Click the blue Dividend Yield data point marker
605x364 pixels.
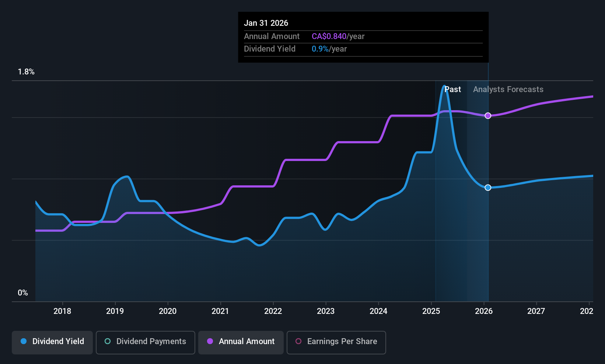(488, 188)
